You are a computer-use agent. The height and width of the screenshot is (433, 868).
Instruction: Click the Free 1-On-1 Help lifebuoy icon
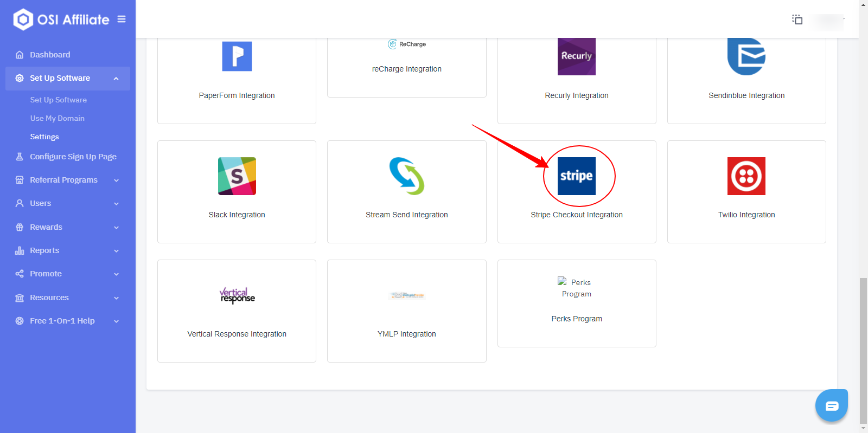coord(20,321)
